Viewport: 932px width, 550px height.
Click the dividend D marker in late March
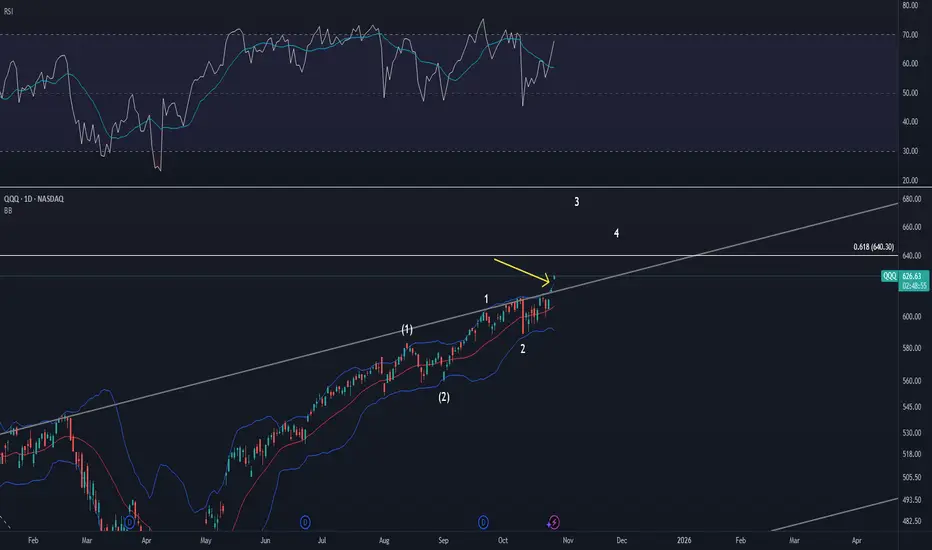click(x=130, y=523)
